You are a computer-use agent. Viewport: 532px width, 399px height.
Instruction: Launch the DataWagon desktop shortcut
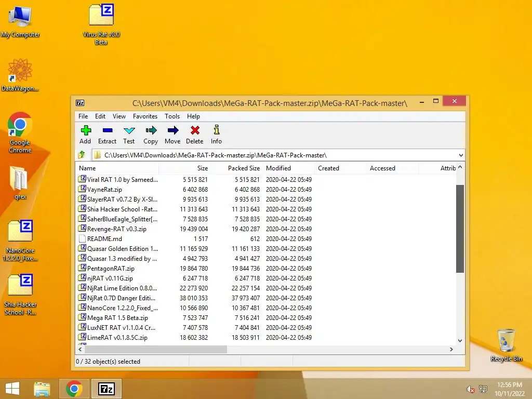[x=20, y=75]
